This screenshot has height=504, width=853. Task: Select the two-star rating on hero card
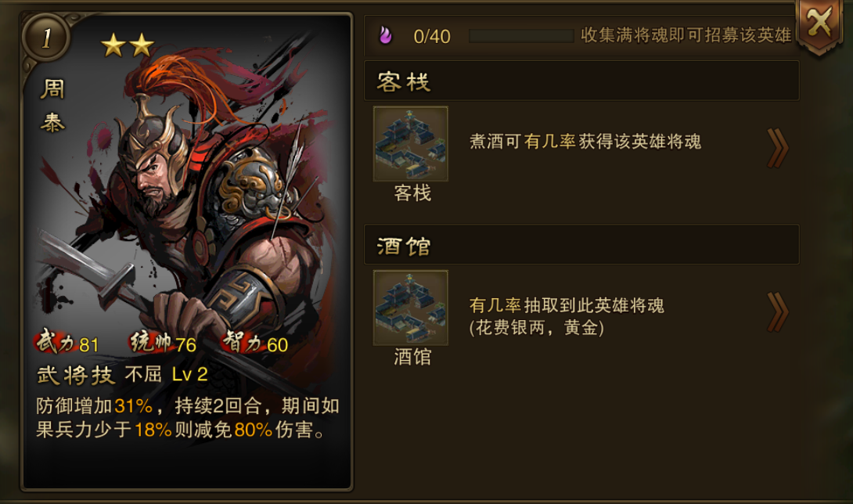(x=128, y=45)
